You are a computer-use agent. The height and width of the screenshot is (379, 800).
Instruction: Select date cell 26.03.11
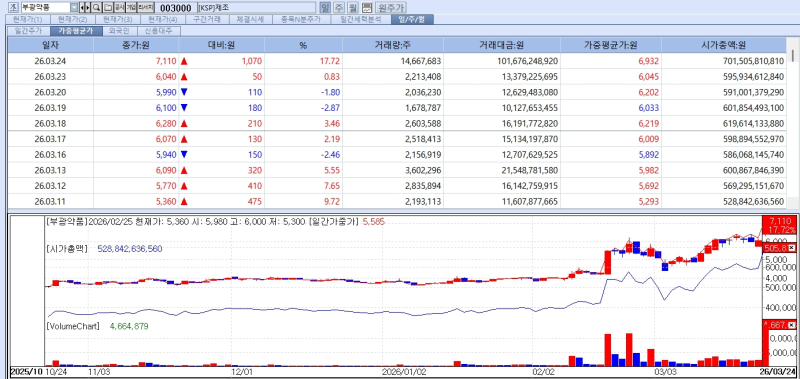coord(51,201)
